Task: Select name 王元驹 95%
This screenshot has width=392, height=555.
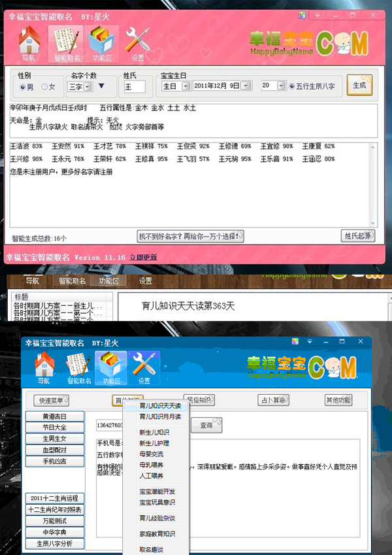Action: click(x=235, y=159)
